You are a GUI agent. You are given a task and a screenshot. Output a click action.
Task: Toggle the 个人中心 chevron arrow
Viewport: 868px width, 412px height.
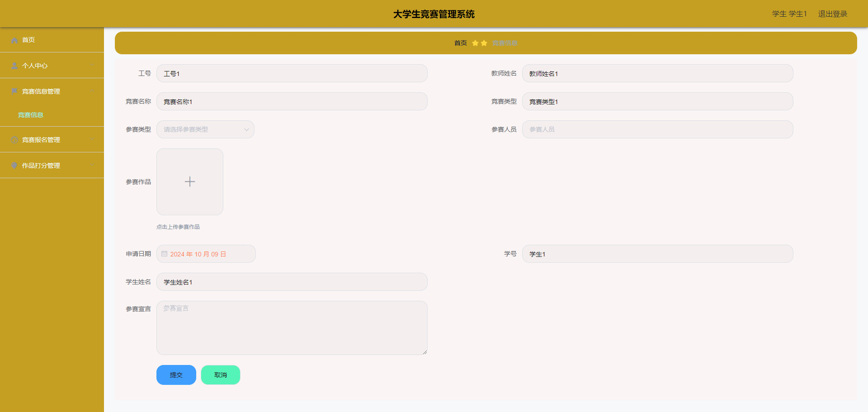[x=93, y=66]
